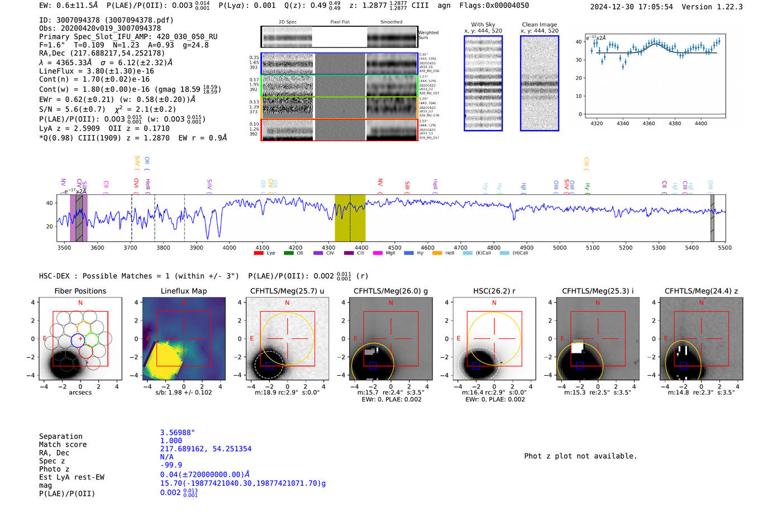The height and width of the screenshot is (532, 782).
Task: Select the CFHTLS/Meg(25.3) i cutout
Action: click(598, 339)
